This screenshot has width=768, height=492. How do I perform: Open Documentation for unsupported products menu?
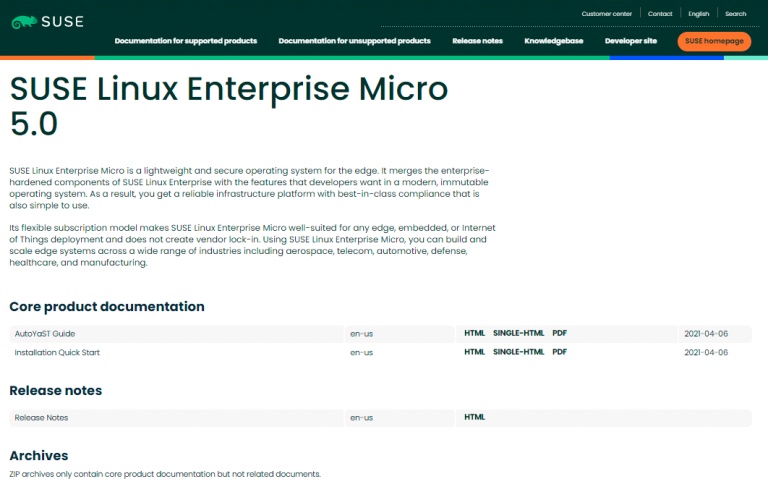pyautogui.click(x=354, y=41)
